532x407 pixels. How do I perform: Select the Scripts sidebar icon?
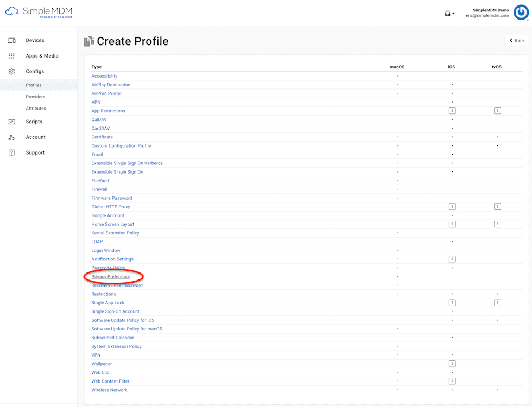[12, 122]
